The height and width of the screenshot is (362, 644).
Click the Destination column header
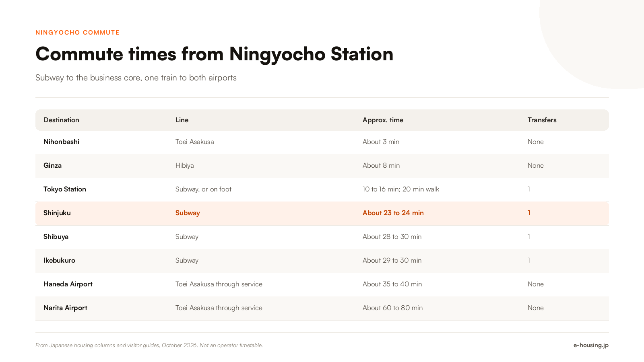61,120
